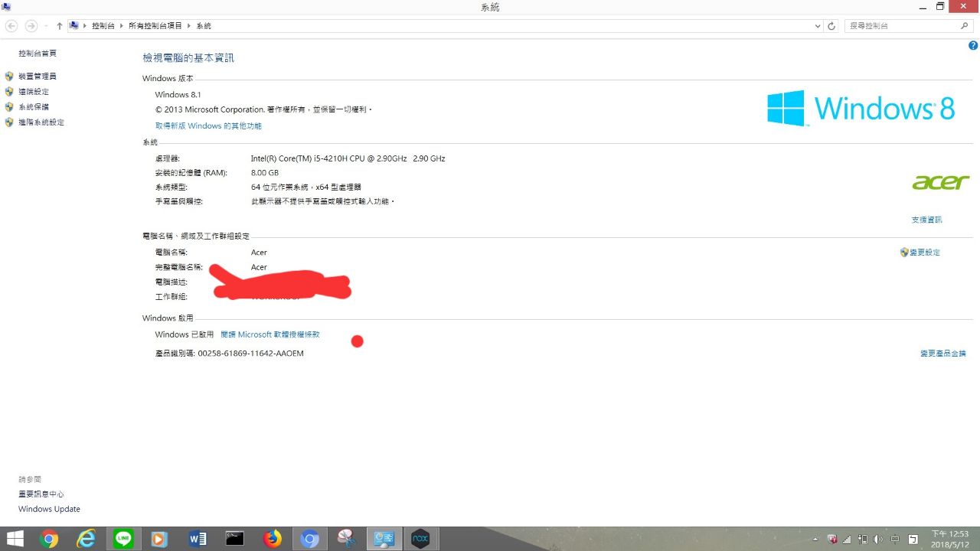Image resolution: width=980 pixels, height=551 pixels.
Task: Refresh the System page
Action: [832, 26]
